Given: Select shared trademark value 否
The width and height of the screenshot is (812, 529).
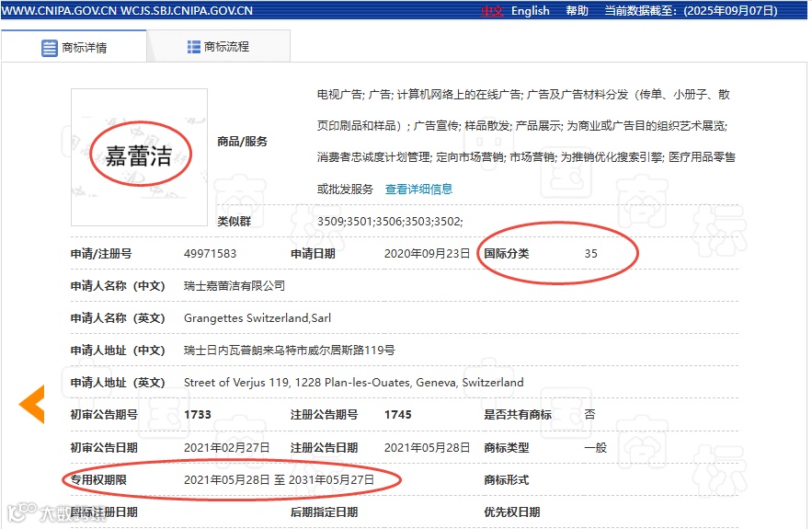Looking at the screenshot, I should tap(589, 415).
